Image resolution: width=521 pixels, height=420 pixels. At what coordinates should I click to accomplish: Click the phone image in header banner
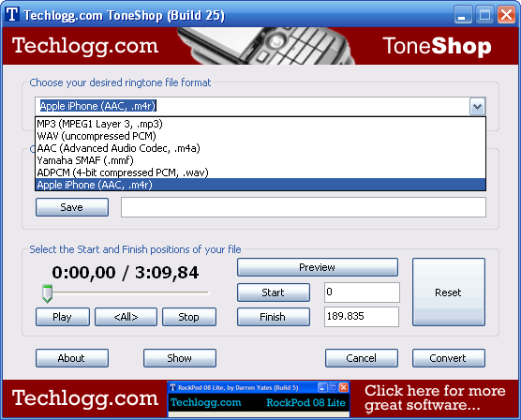pyautogui.click(x=266, y=46)
